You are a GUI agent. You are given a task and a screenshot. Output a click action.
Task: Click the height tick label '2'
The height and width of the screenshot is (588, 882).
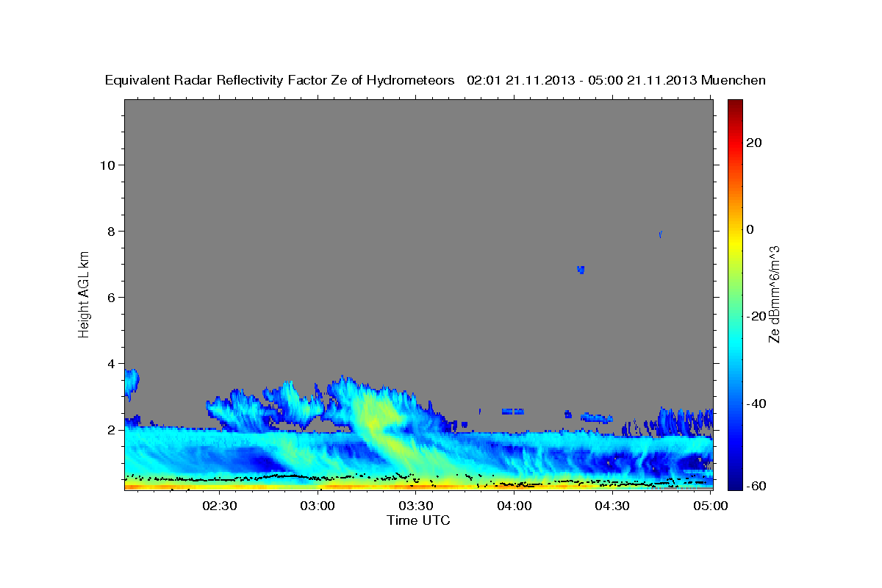(110, 430)
